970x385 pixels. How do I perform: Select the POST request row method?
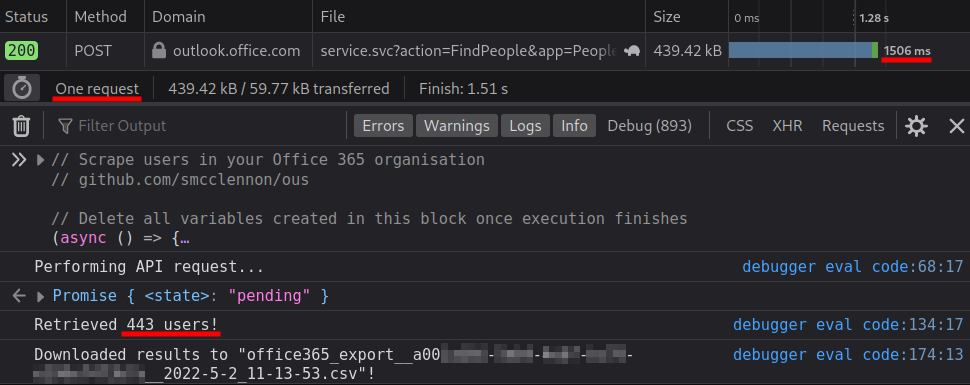[93, 50]
